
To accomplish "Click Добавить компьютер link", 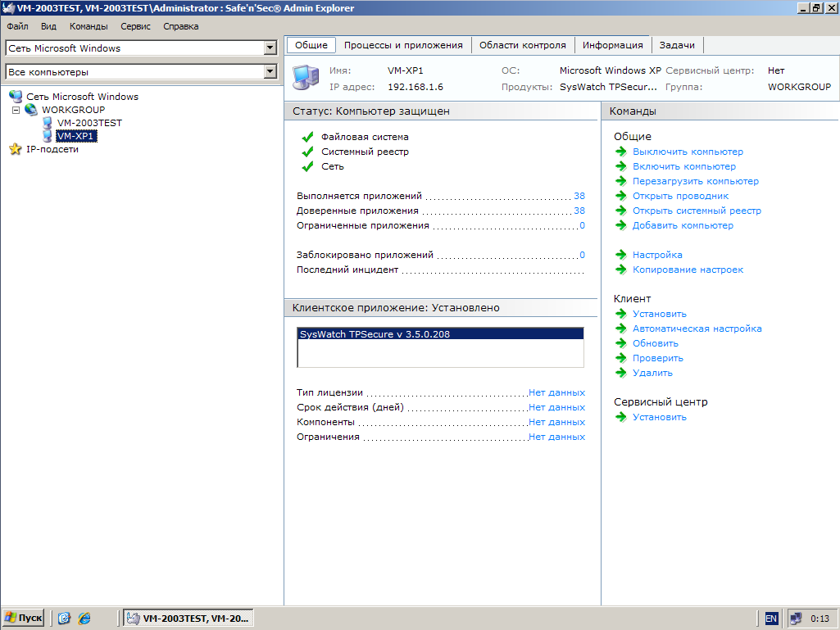I will 683,225.
